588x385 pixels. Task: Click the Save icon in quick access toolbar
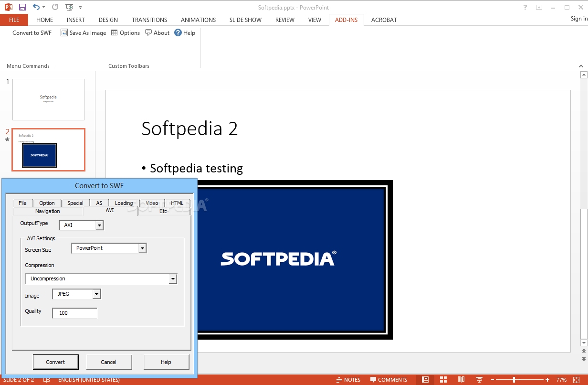(22, 7)
